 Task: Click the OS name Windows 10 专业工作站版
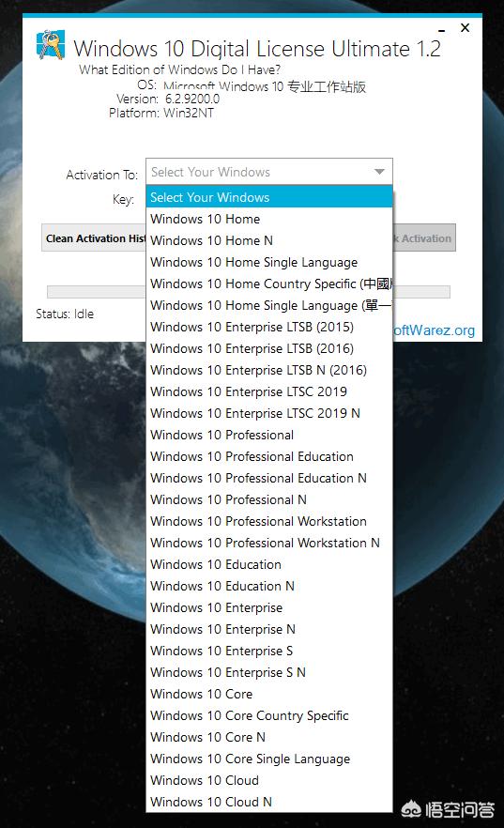265,86
